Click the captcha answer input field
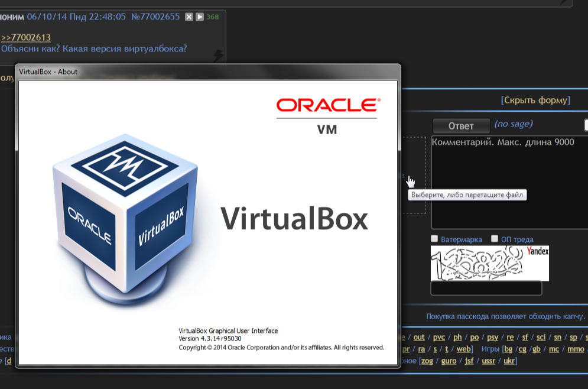The image size is (588, 389). (486, 288)
